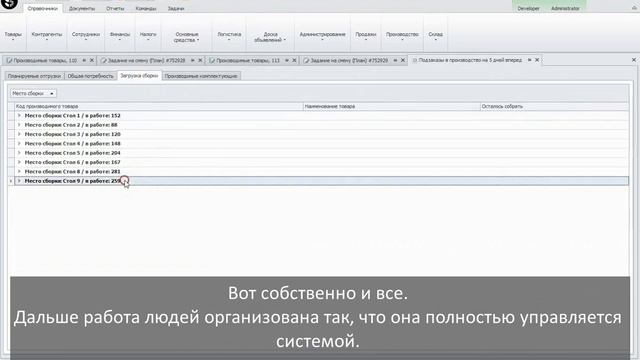Sort by Осталось собрать column header
The image size is (640, 360).
coord(554,107)
